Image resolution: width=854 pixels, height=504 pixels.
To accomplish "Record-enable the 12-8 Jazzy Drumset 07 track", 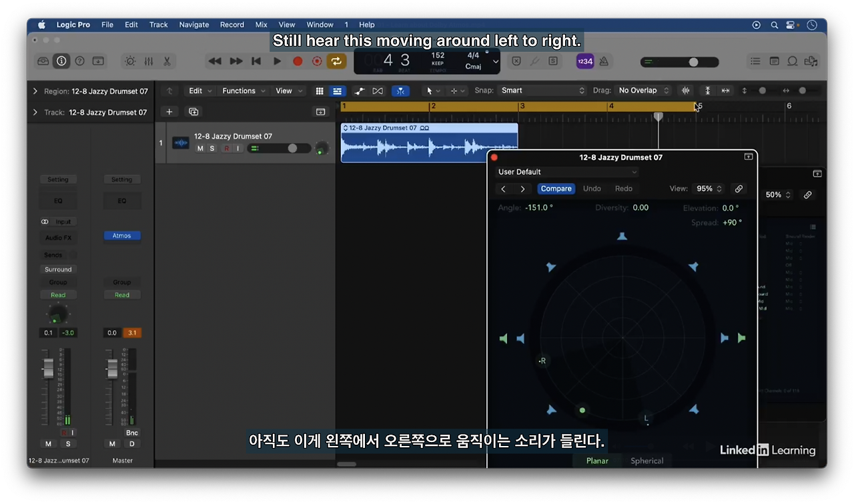I will coord(226,148).
